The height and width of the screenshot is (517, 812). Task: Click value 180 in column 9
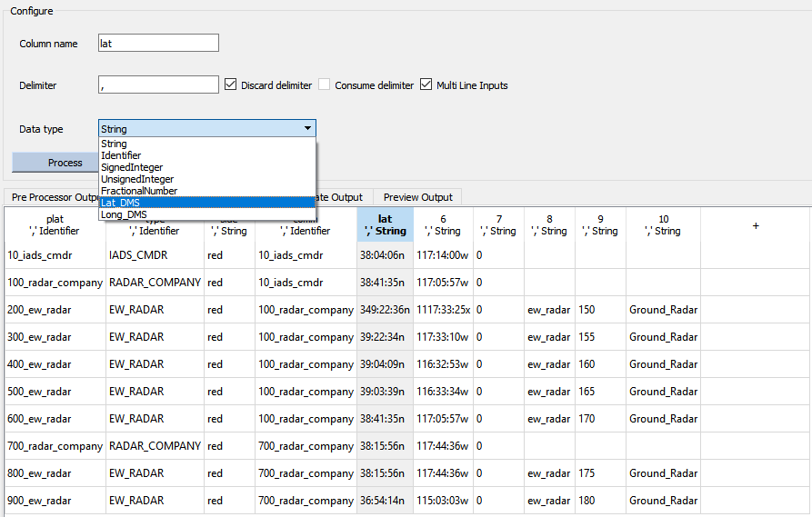pyautogui.click(x=601, y=501)
